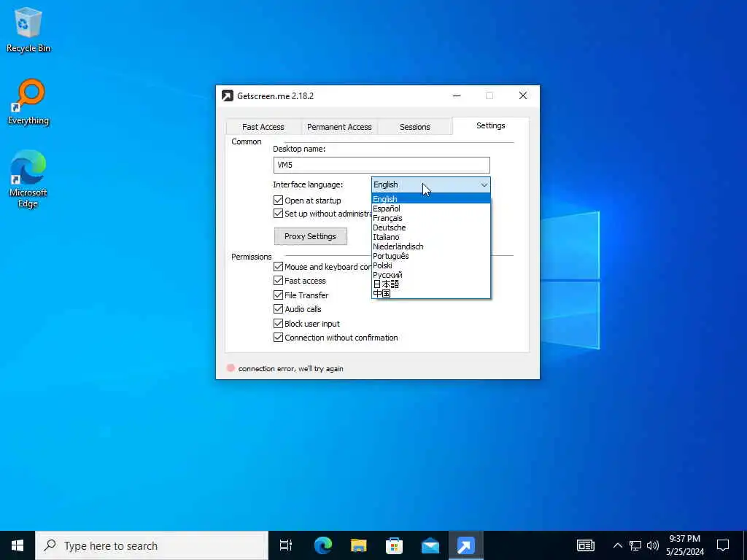Uncheck Audio calls permission
This screenshot has height=560, width=747.
point(278,309)
